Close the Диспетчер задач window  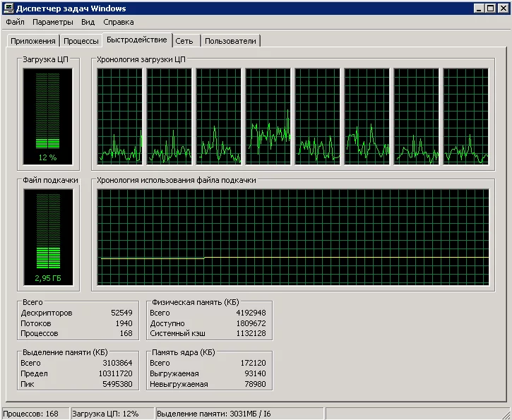pos(504,8)
